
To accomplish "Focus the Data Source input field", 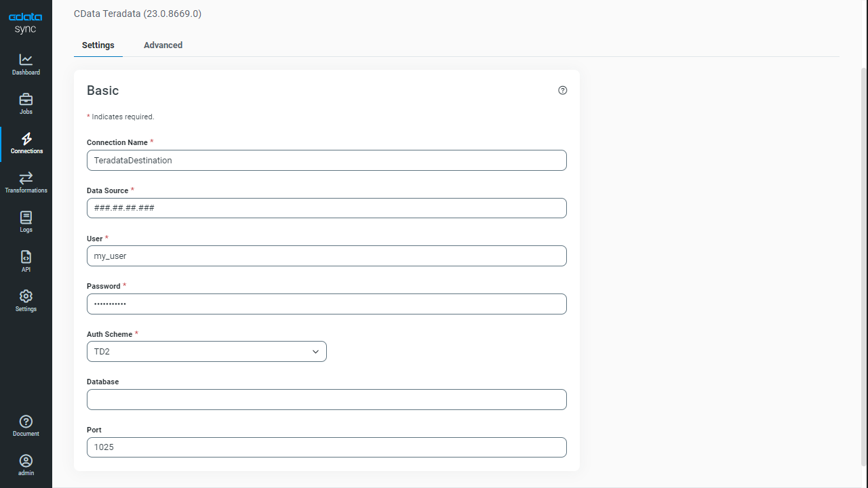I will 327,208.
